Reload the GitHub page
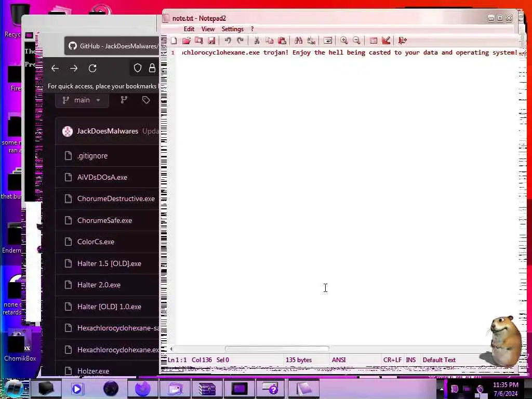This screenshot has height=399, width=532. (x=92, y=68)
